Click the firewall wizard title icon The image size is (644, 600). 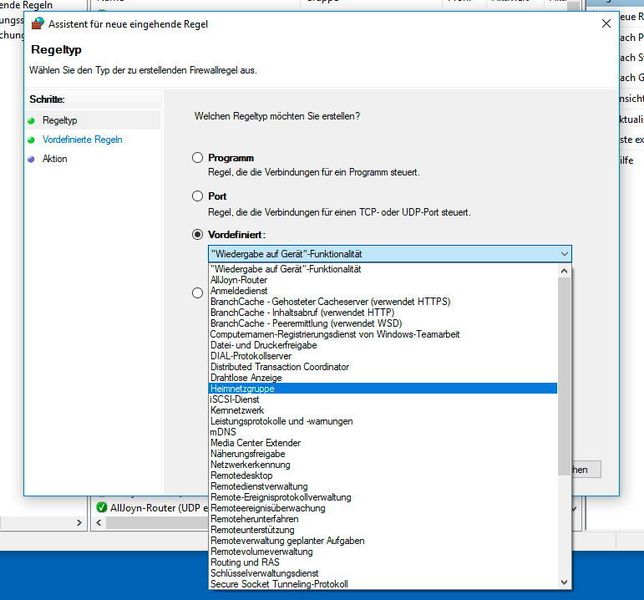[38, 24]
